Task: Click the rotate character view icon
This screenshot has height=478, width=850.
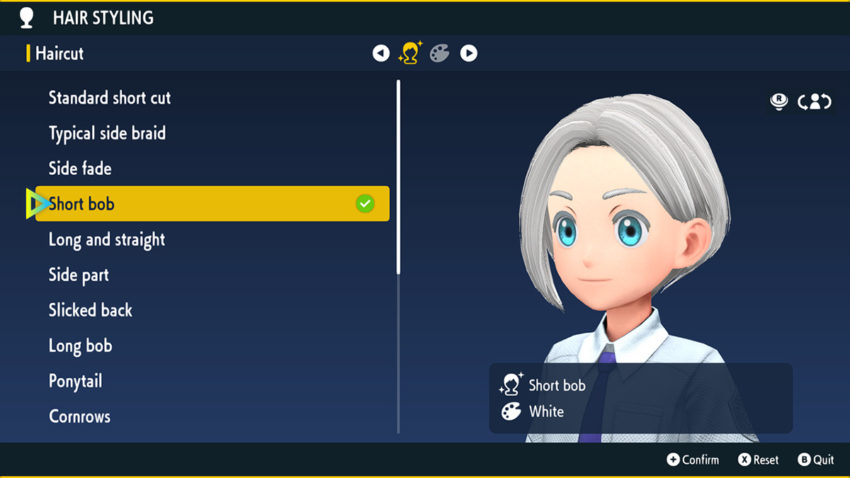Action: pyautogui.click(x=814, y=101)
